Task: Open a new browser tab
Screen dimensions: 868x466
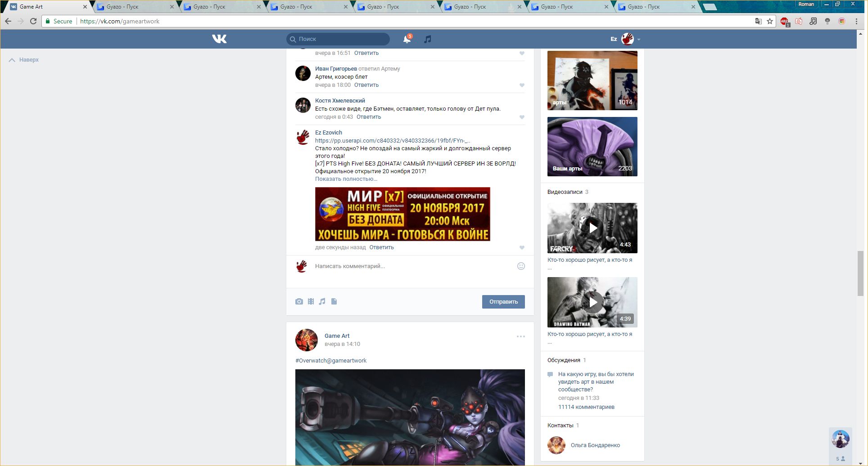Action: click(x=710, y=7)
